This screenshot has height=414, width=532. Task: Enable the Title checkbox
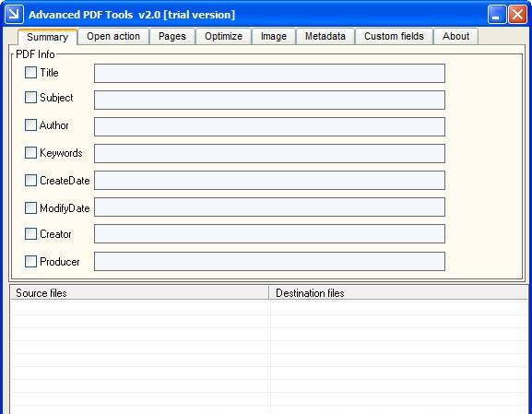[30, 72]
